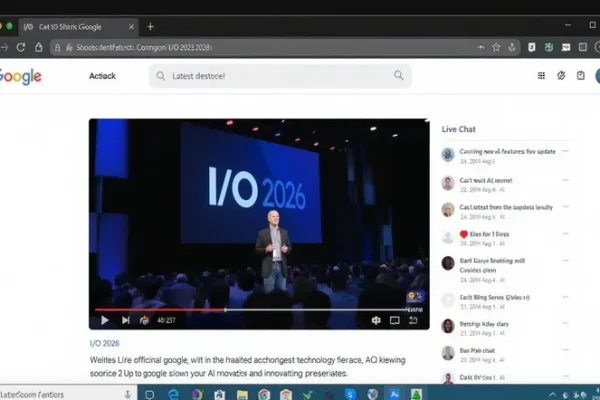Screen dimensions: 600x400
Task: Click the download icon in address bar
Action: pos(512,47)
